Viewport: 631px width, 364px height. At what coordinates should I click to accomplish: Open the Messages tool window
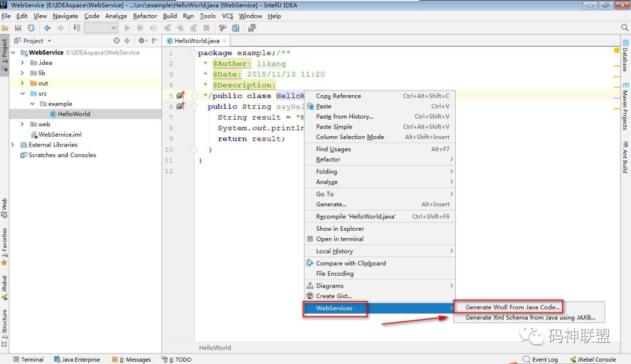point(131,359)
